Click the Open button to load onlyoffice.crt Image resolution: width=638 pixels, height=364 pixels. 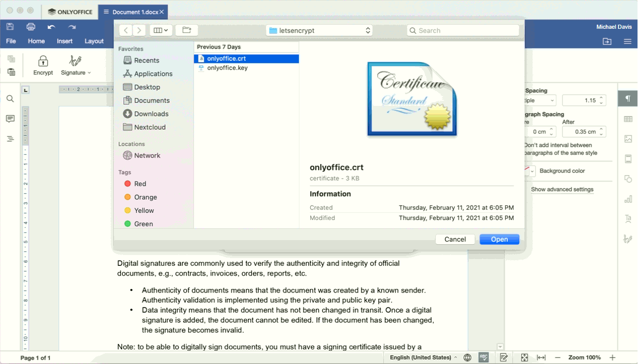click(499, 239)
